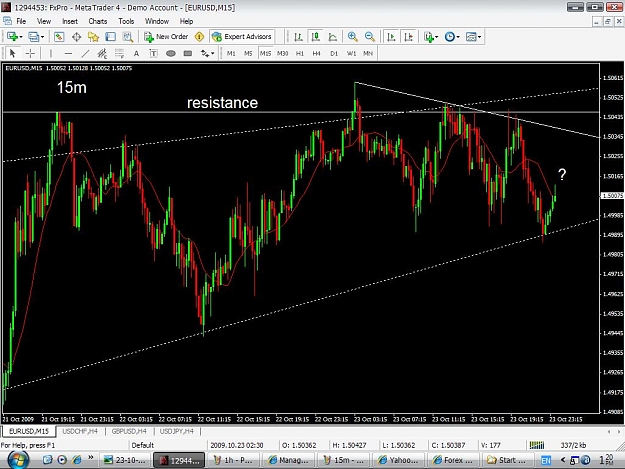Select the Crosshair tool
Image resolution: width=625 pixels, height=469 pixels.
tap(30, 53)
